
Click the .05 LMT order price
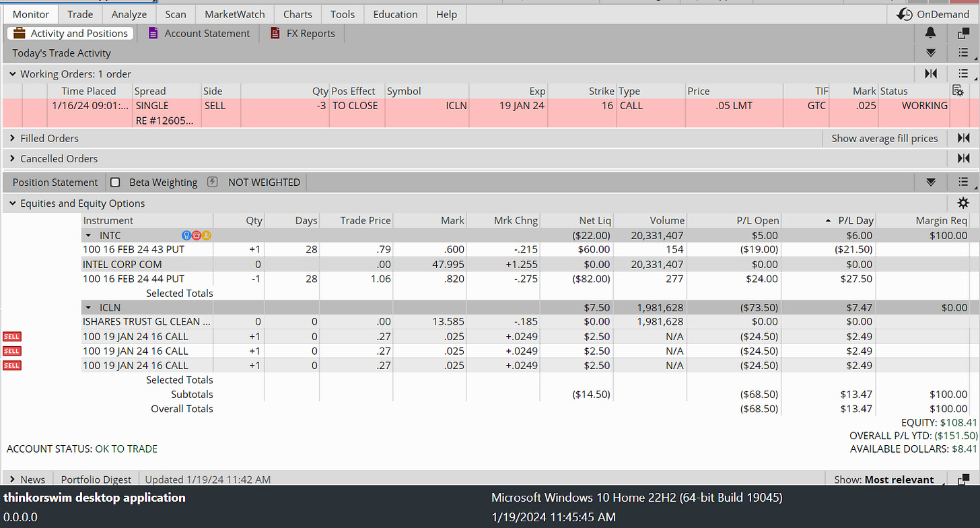pos(734,106)
